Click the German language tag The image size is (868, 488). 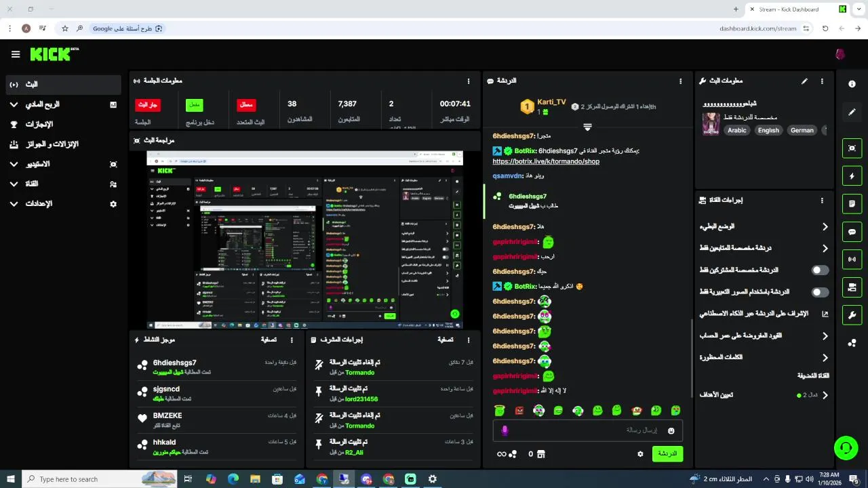[802, 130]
